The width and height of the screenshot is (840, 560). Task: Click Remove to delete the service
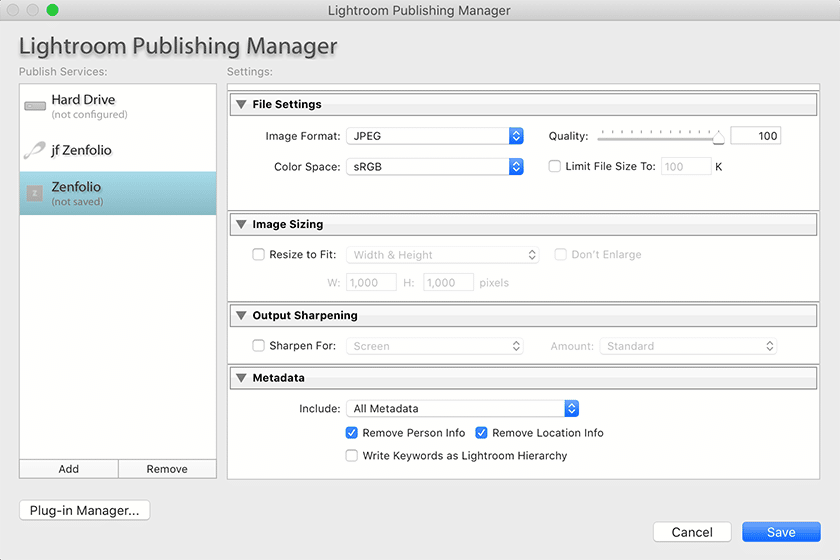(x=167, y=469)
